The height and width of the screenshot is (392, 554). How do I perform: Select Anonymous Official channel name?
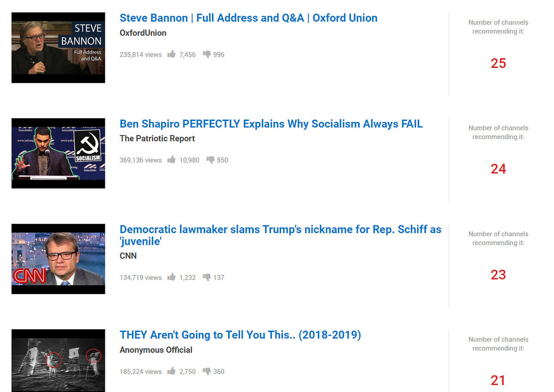pos(156,350)
